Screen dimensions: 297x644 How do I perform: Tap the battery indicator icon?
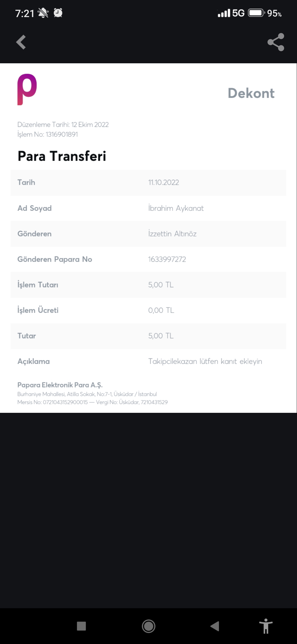tap(256, 13)
